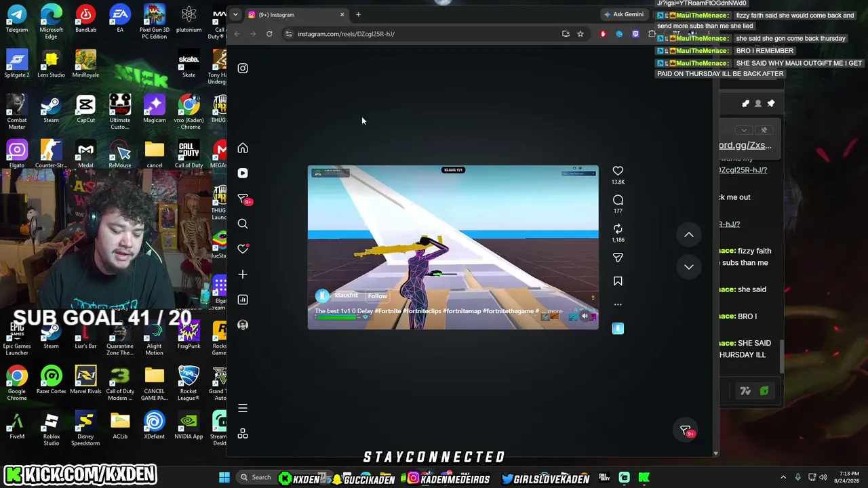Like the reel with the heart icon
This screenshot has width=868, height=488.
pyautogui.click(x=618, y=171)
